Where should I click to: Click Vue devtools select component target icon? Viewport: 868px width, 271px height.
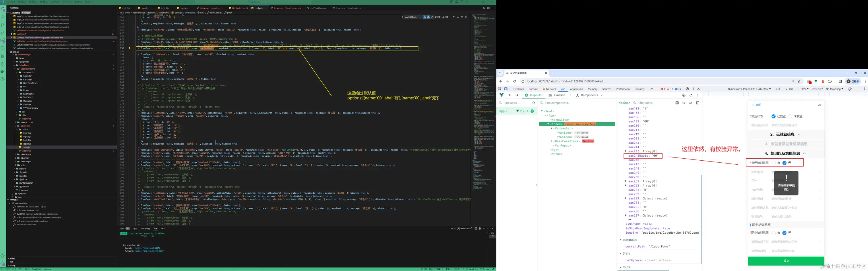point(684,95)
